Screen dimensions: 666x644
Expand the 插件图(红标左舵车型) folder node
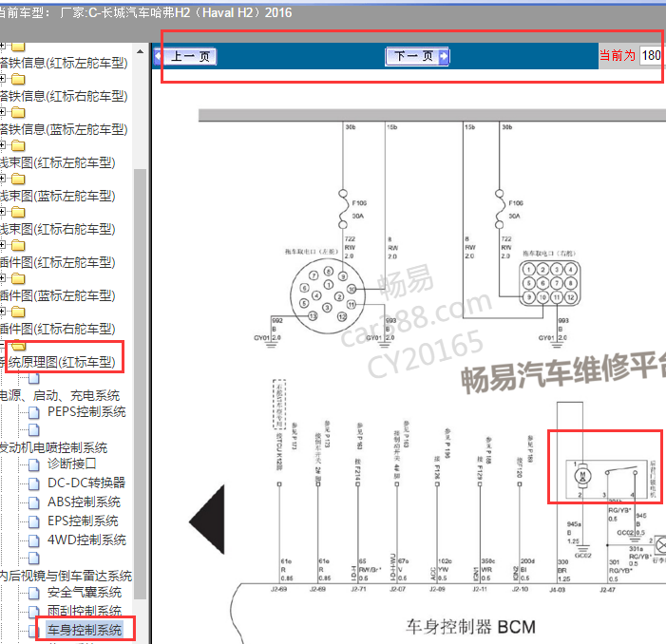pyautogui.click(x=3, y=245)
